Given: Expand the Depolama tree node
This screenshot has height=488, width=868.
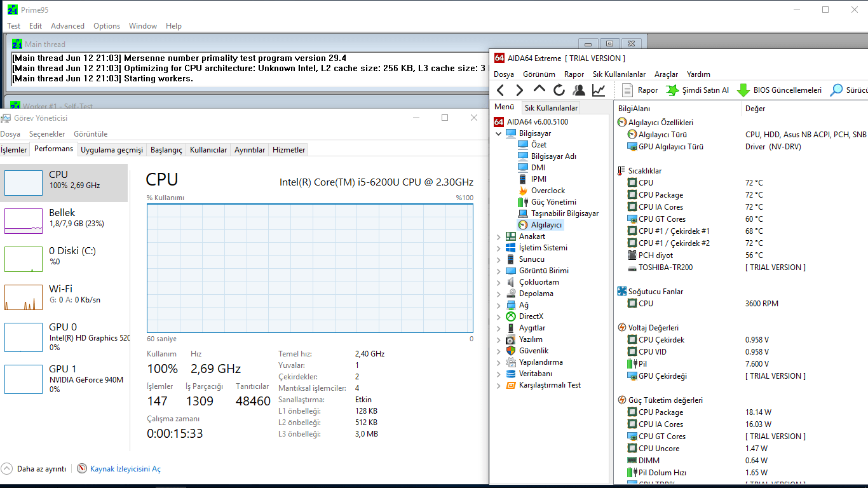Looking at the screenshot, I should click(x=499, y=294).
